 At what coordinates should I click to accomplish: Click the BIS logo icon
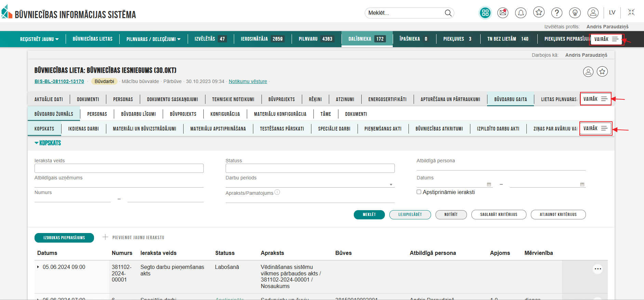pyautogui.click(x=6, y=12)
